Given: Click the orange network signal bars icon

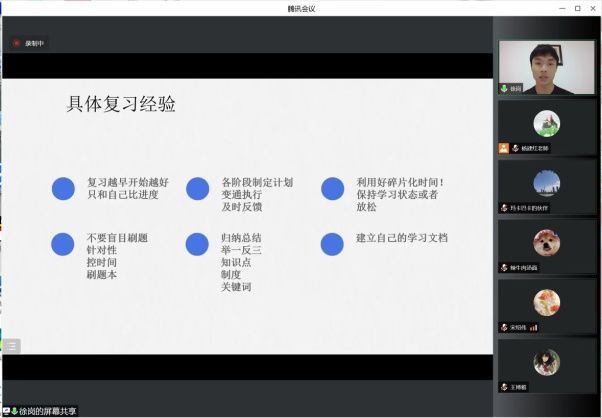Looking at the screenshot, I should (x=534, y=327).
